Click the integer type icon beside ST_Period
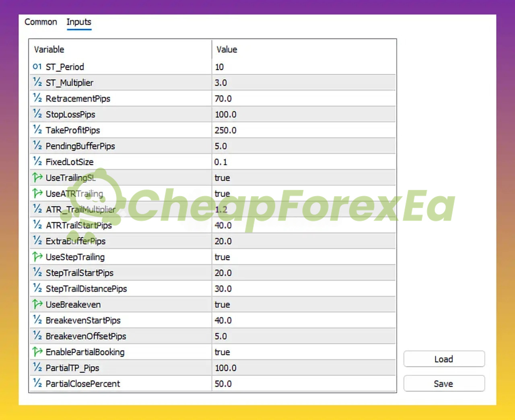The image size is (515, 420). [37, 67]
